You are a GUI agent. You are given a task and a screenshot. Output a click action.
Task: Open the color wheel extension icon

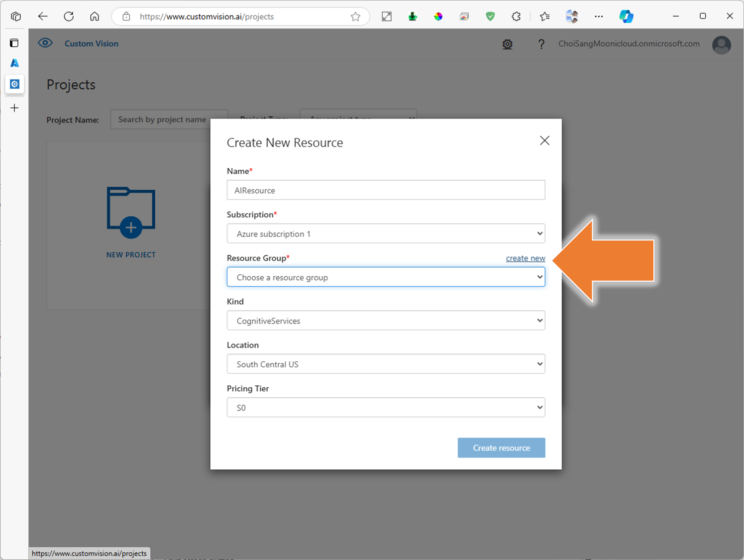pyautogui.click(x=438, y=16)
